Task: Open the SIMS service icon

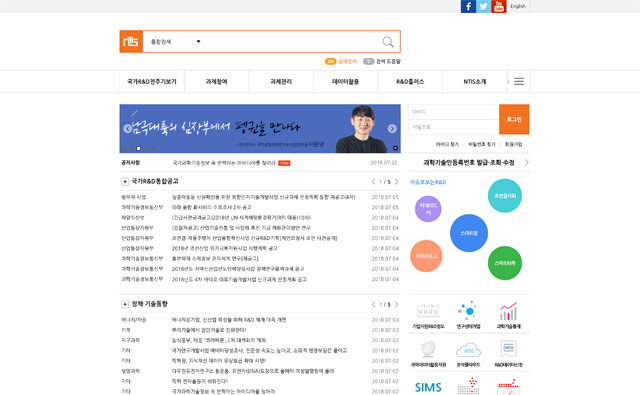Action: point(428,387)
